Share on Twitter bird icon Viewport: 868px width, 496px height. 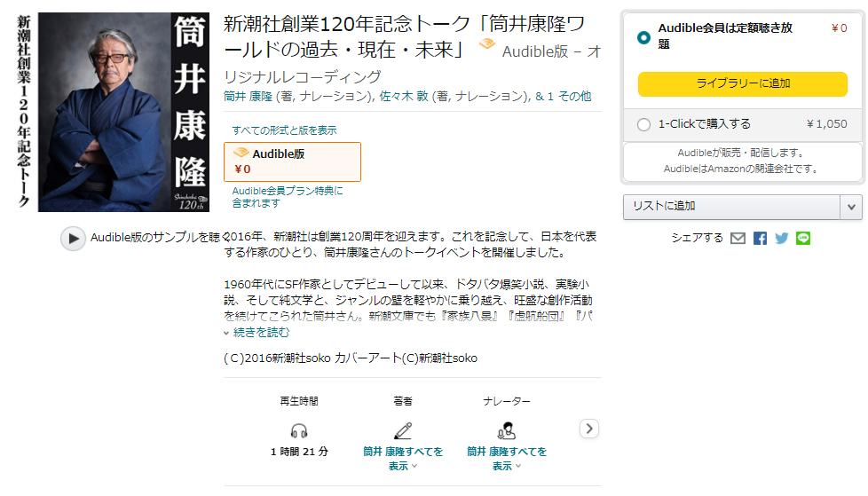pos(781,238)
